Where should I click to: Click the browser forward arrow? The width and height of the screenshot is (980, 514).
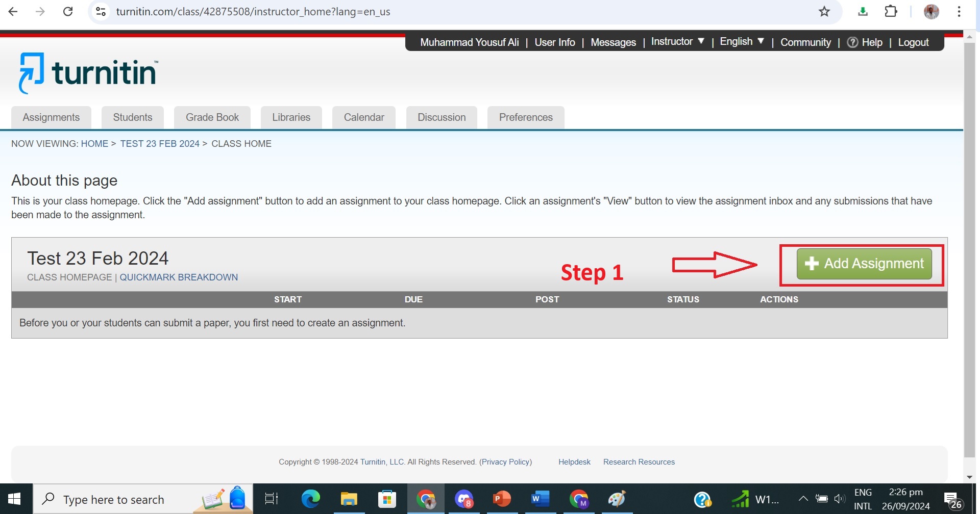[40, 11]
